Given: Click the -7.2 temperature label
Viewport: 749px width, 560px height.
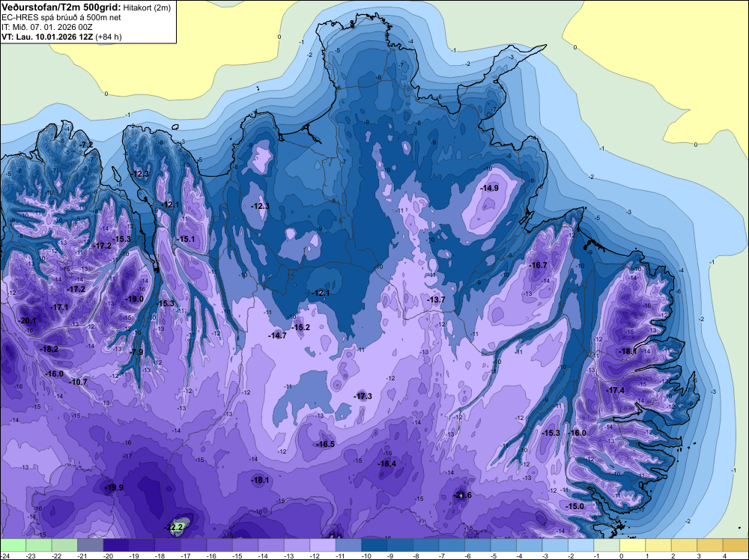Looking at the screenshot, I should pyautogui.click(x=86, y=144).
